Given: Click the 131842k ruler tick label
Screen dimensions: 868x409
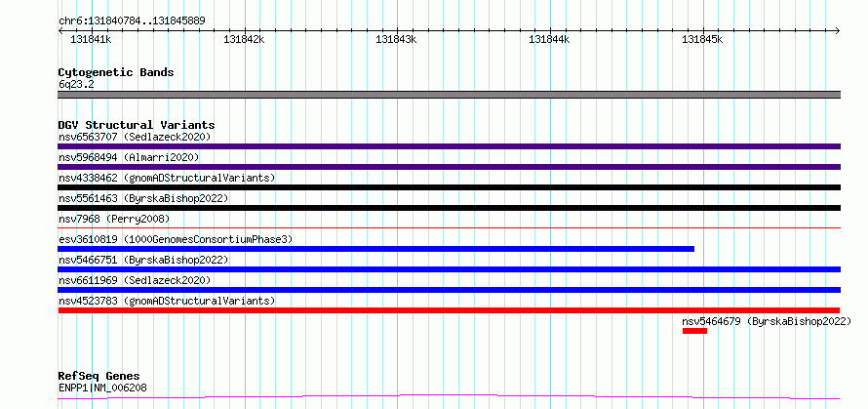Looking at the screenshot, I should pyautogui.click(x=244, y=40).
